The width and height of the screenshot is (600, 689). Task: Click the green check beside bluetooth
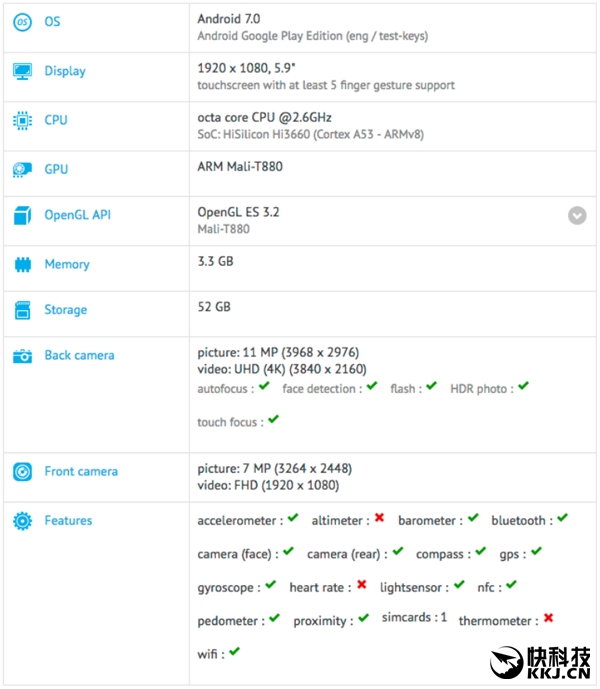[562, 519]
